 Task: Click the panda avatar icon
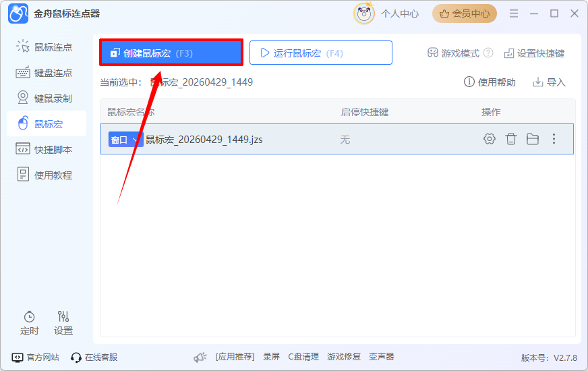(364, 14)
